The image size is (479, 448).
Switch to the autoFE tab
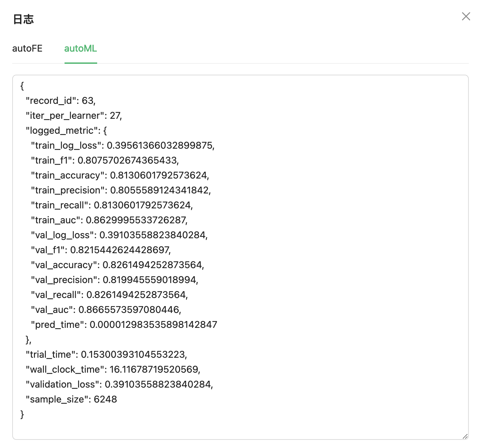(27, 49)
